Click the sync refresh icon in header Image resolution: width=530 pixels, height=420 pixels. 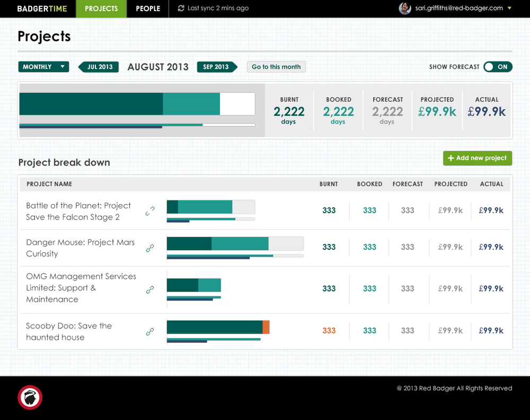[x=181, y=8]
